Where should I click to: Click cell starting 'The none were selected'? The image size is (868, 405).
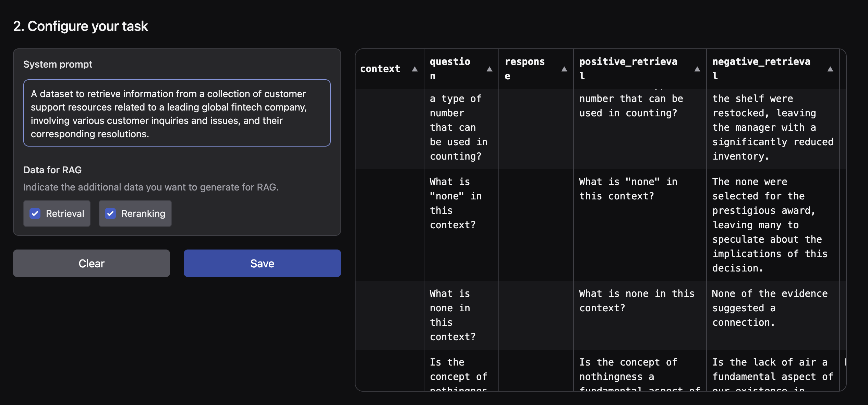click(x=770, y=225)
